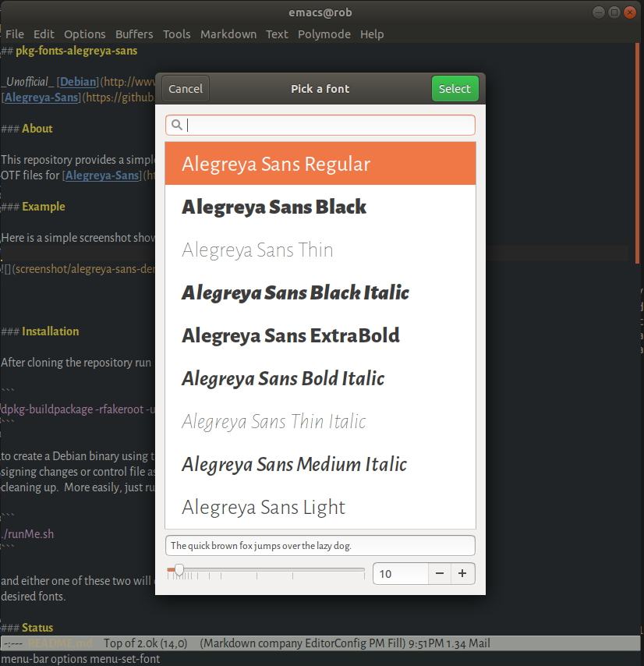This screenshot has height=666, width=644.
Task: Open the Text menu
Action: (277, 34)
